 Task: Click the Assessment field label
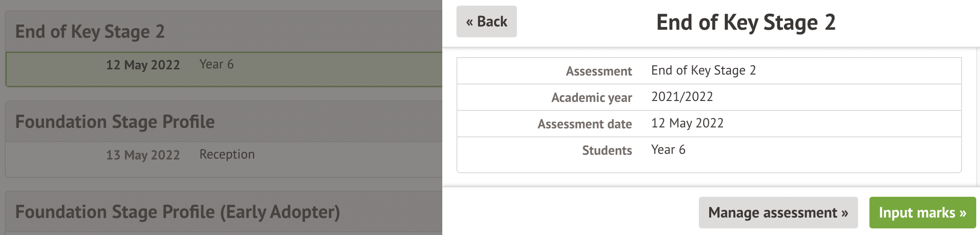(599, 71)
